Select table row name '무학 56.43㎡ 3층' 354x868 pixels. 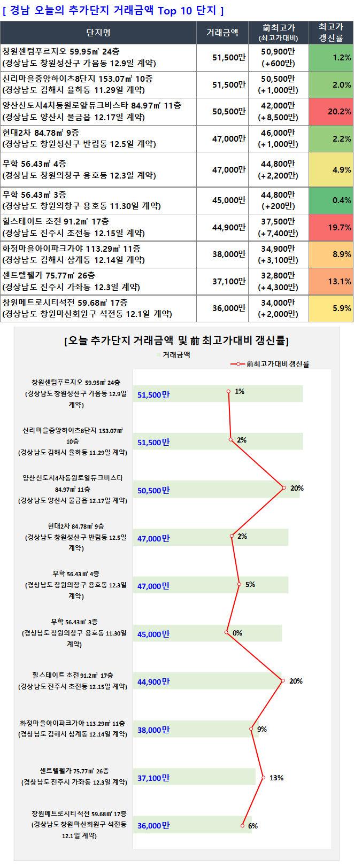tap(34, 195)
